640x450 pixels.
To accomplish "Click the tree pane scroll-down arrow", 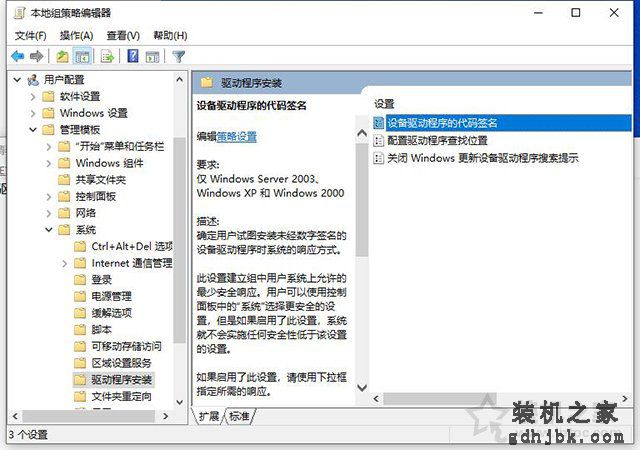I will (x=180, y=402).
